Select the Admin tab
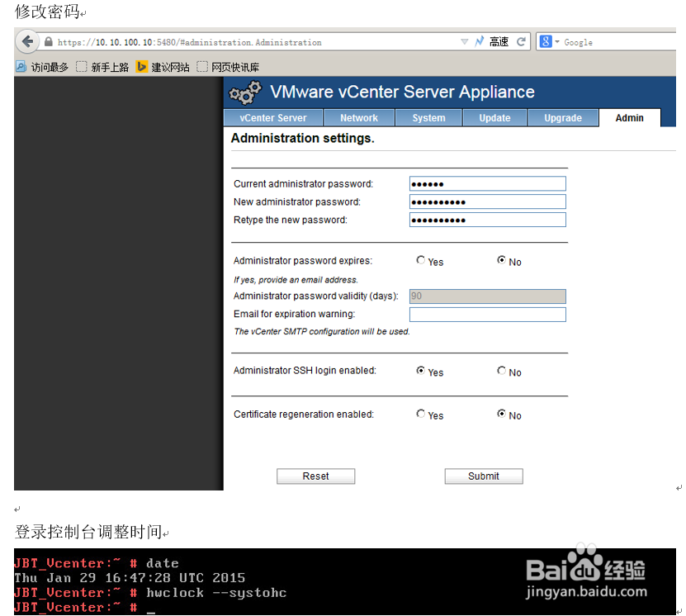The height and width of the screenshot is (616, 686). point(629,118)
